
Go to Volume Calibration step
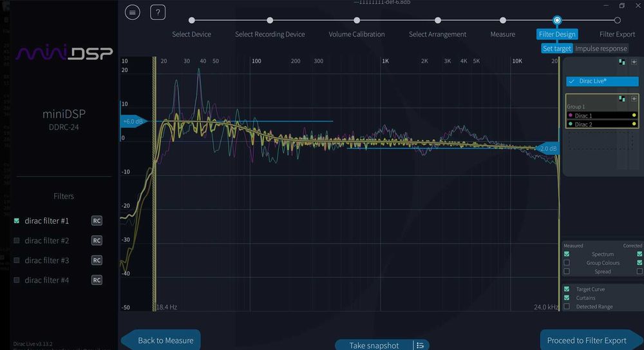(x=357, y=34)
